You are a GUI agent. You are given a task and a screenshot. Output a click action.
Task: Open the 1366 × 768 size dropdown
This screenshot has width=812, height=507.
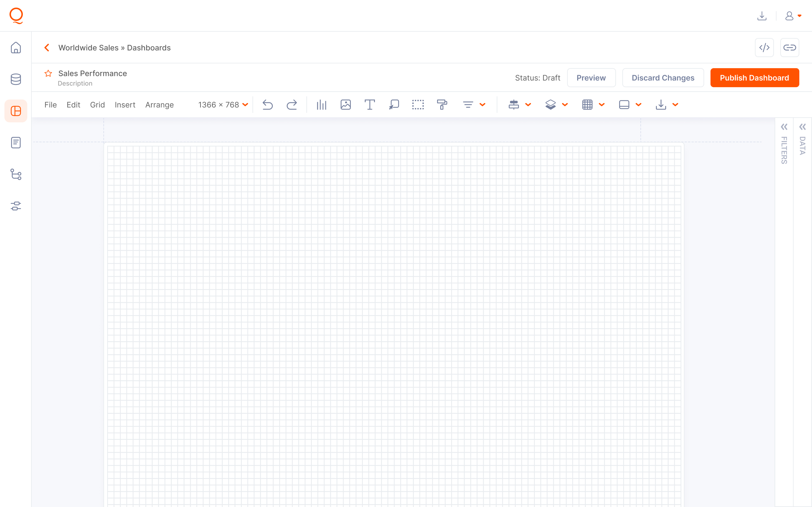coord(223,105)
